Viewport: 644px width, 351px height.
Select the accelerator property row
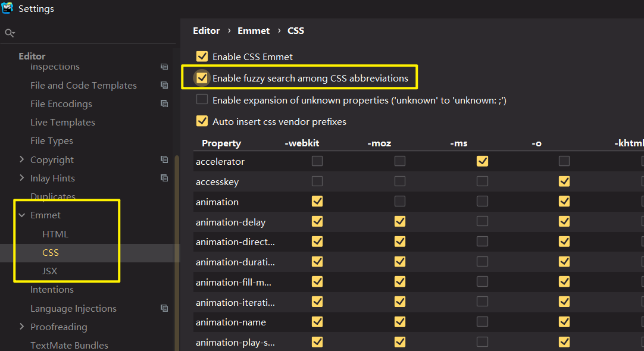[x=418, y=161]
